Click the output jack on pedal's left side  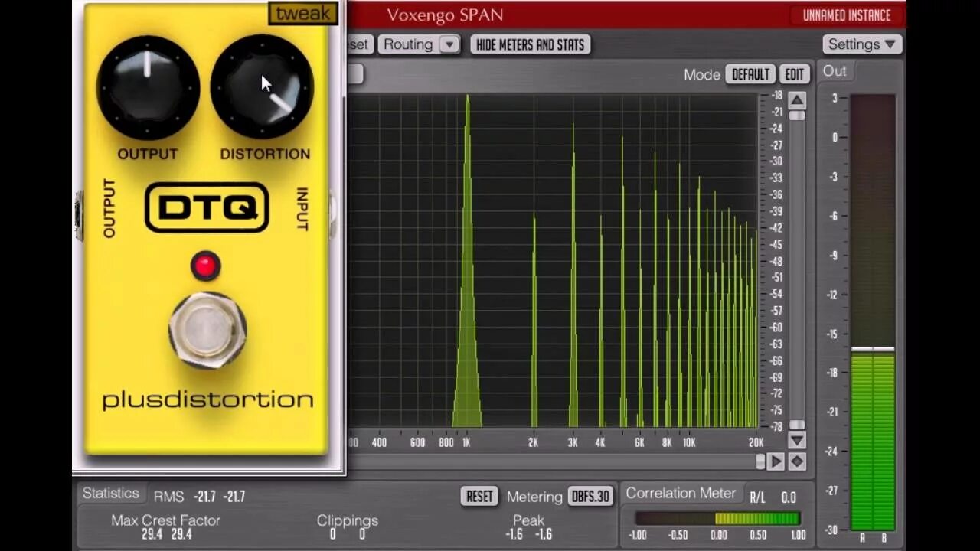click(x=78, y=214)
